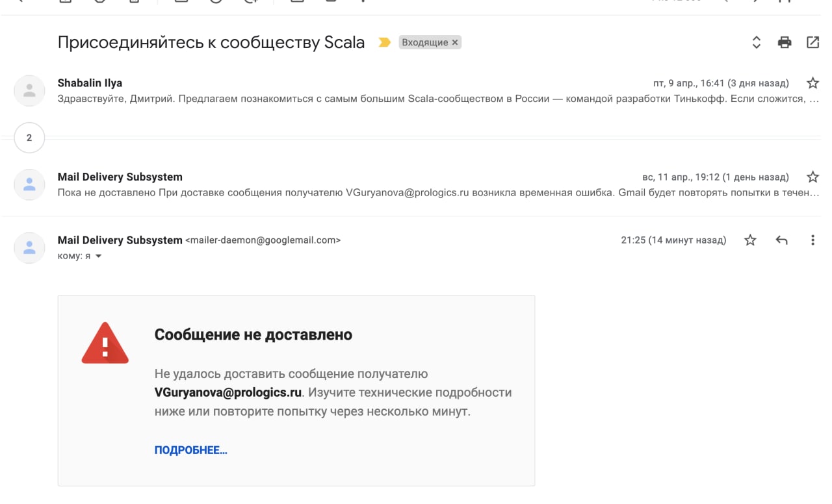This screenshot has height=504, width=832.
Task: Click the bold VGuryanova@prologics.ru address in the error box
Action: click(227, 392)
